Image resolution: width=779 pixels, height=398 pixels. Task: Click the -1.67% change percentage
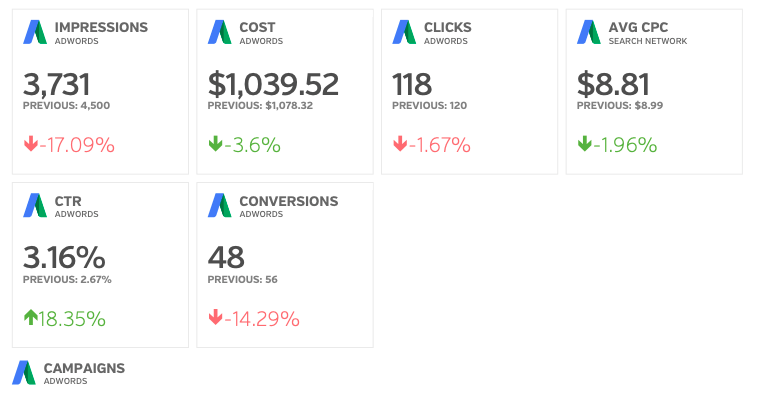(x=440, y=145)
